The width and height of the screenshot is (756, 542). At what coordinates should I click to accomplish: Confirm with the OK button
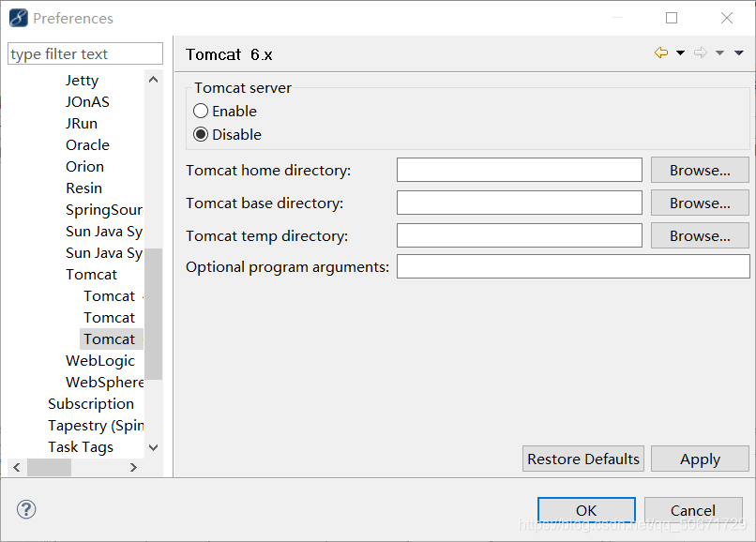click(586, 510)
